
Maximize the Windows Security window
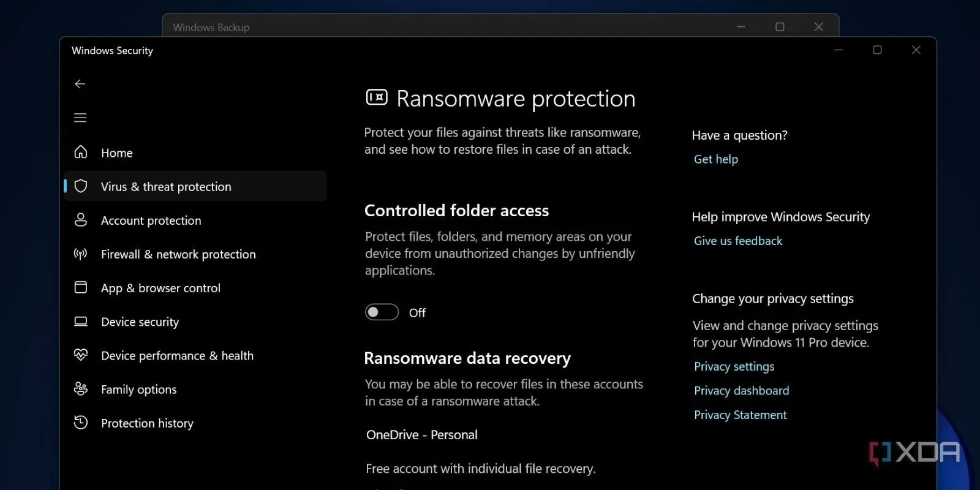[x=877, y=50]
